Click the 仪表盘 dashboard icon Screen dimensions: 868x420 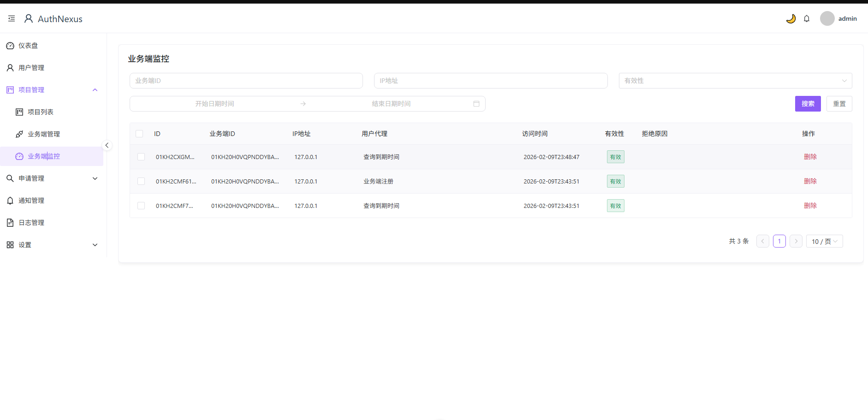[x=10, y=46]
